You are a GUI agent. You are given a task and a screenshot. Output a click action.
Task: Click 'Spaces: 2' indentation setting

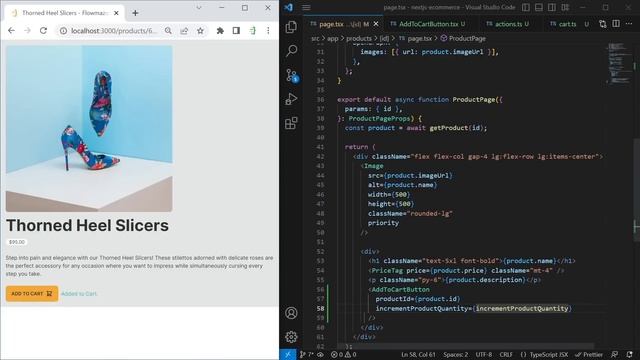click(456, 354)
